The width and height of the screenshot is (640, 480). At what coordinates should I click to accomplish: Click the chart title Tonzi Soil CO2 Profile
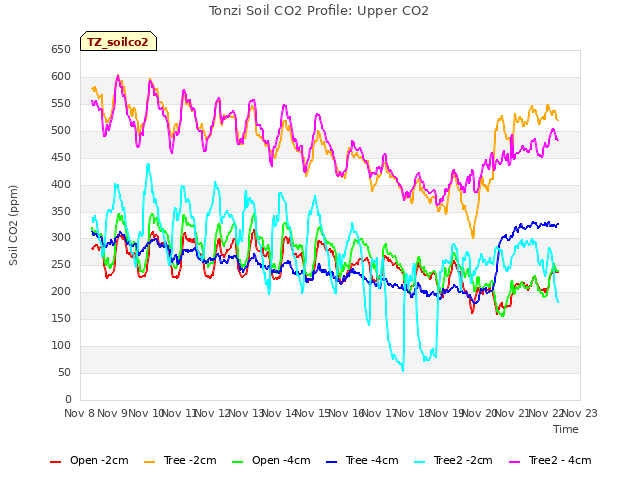pyautogui.click(x=318, y=11)
